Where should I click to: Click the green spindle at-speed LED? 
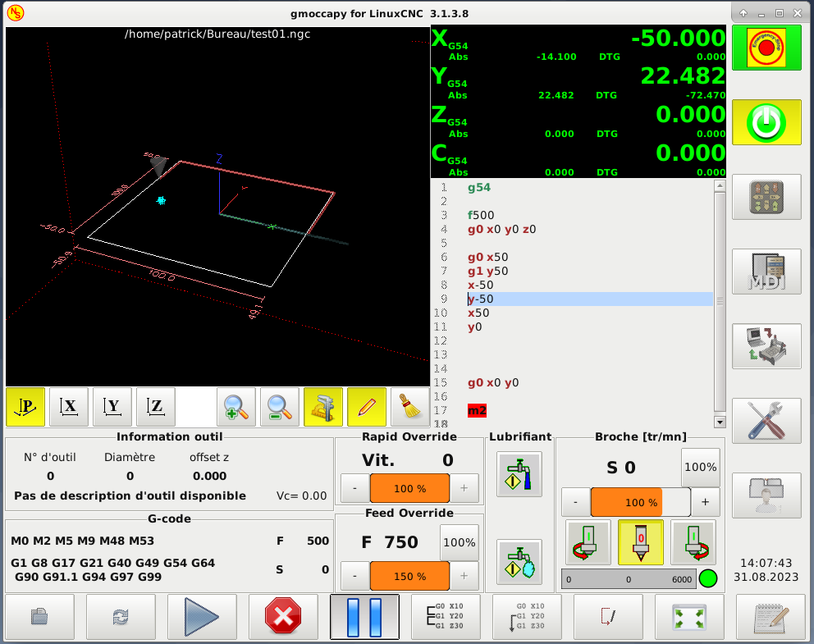click(708, 578)
